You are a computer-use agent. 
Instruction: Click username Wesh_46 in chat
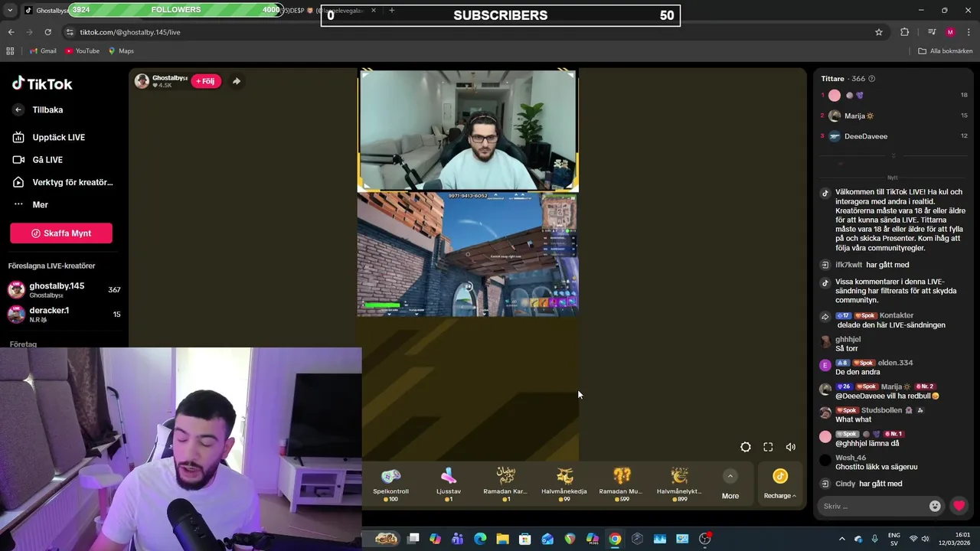(x=851, y=458)
